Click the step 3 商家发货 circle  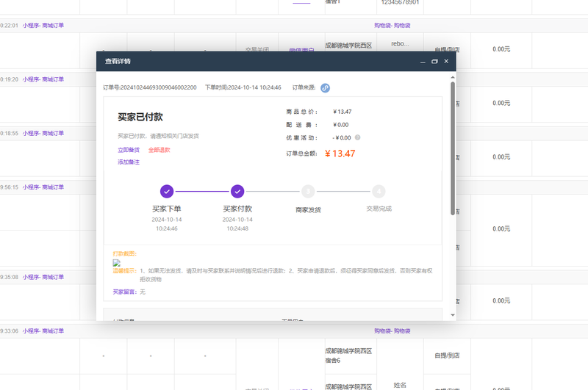308,192
